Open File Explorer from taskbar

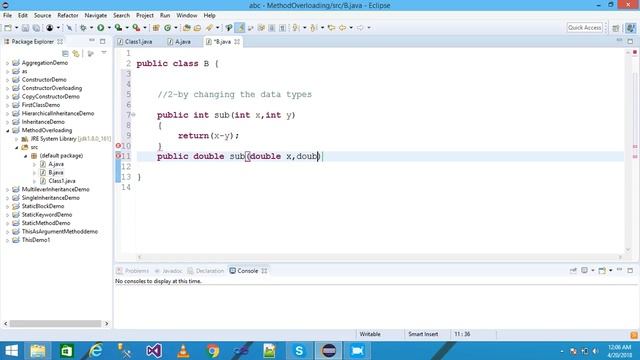click(38, 351)
